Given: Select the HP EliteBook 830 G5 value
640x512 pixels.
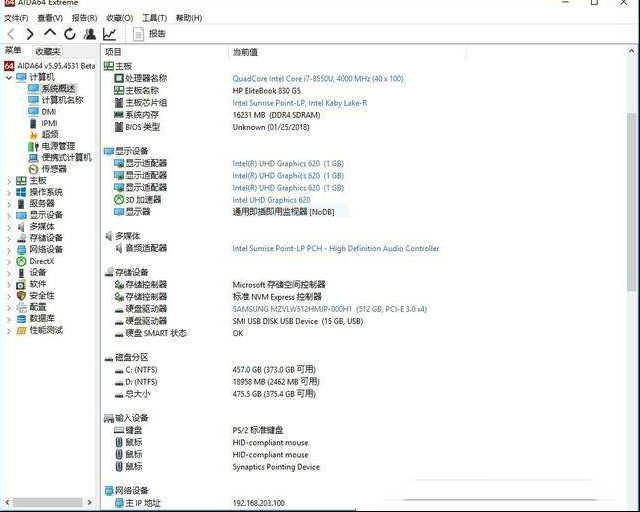Looking at the screenshot, I should click(267, 91).
